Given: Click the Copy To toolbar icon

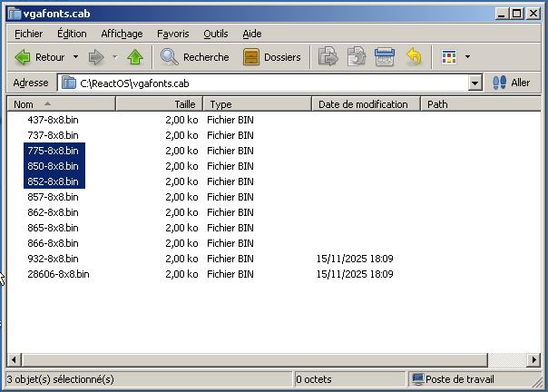Looking at the screenshot, I should (357, 57).
